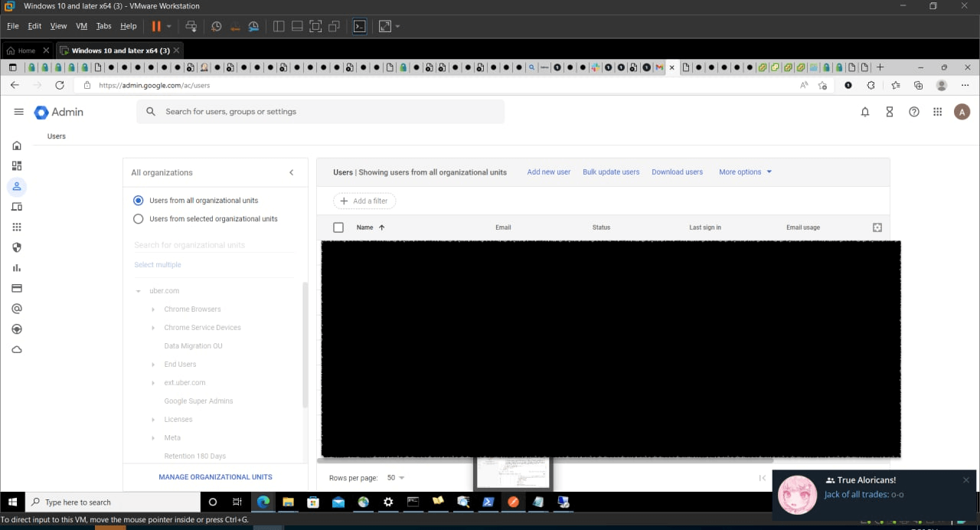Image resolution: width=980 pixels, height=530 pixels.
Task: Open VMware console view icon
Action: pos(359,26)
